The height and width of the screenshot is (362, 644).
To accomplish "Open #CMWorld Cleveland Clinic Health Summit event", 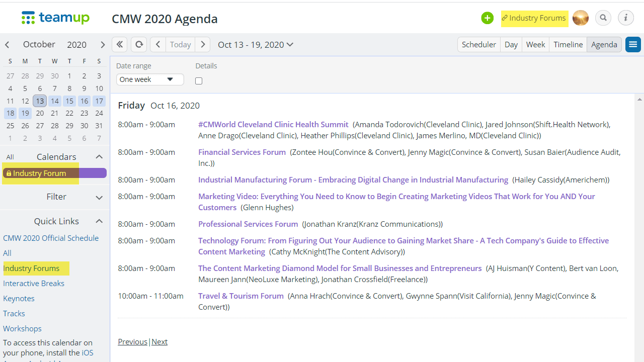I will point(273,124).
